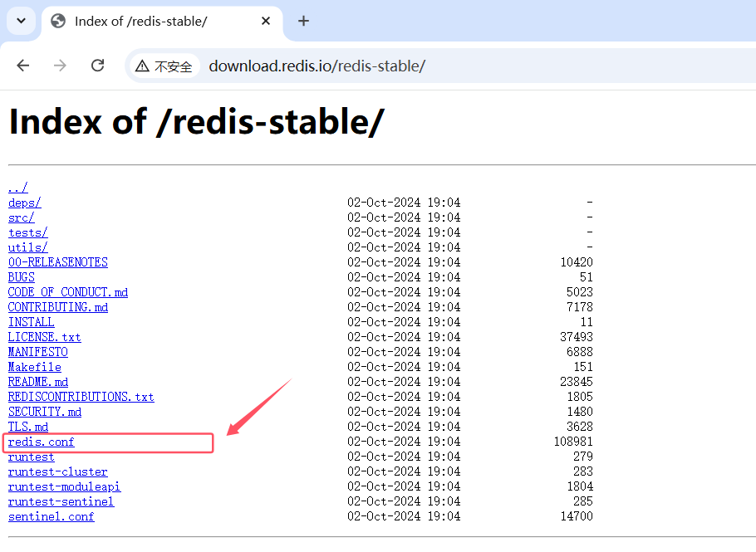
Task: Open a new tab with plus icon
Action: (303, 21)
